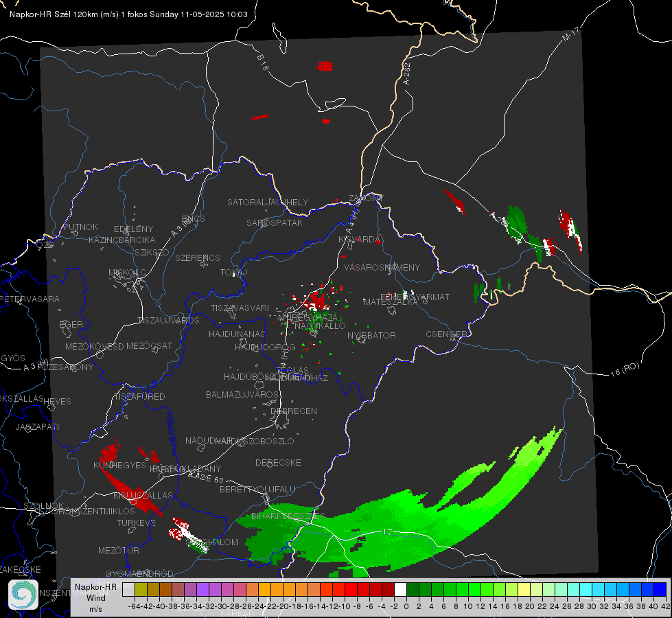Select the EGER label

(71, 325)
